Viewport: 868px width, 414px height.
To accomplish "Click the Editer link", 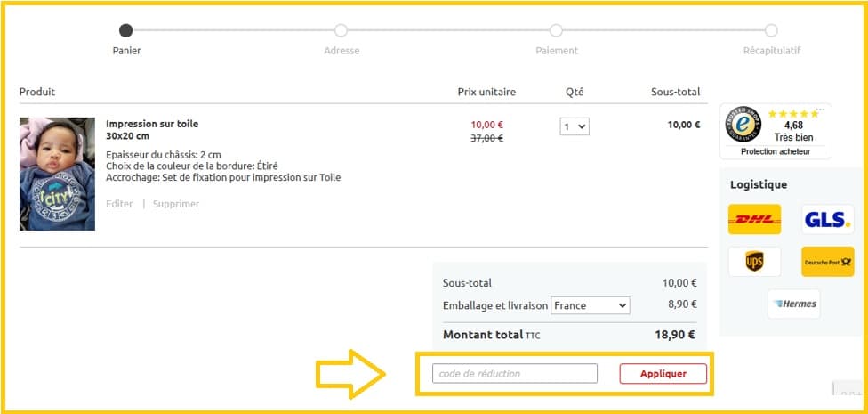I will click(119, 204).
